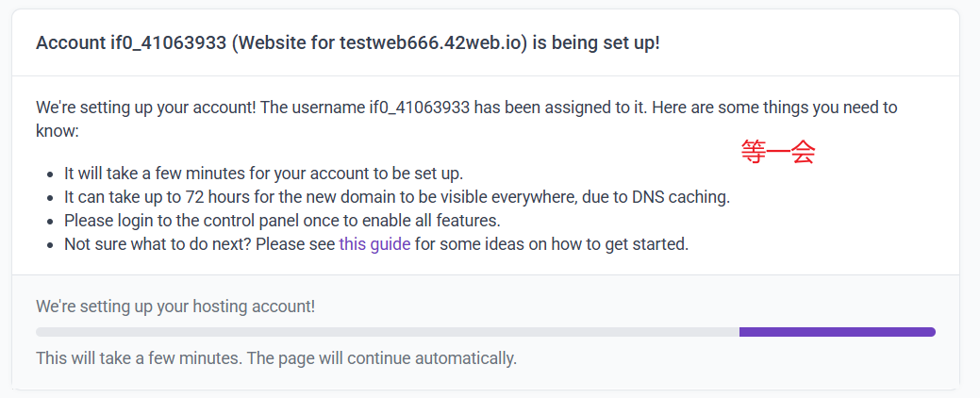This screenshot has height=398, width=980.
Task: Click "Please login to the control panel" bullet
Action: [281, 221]
